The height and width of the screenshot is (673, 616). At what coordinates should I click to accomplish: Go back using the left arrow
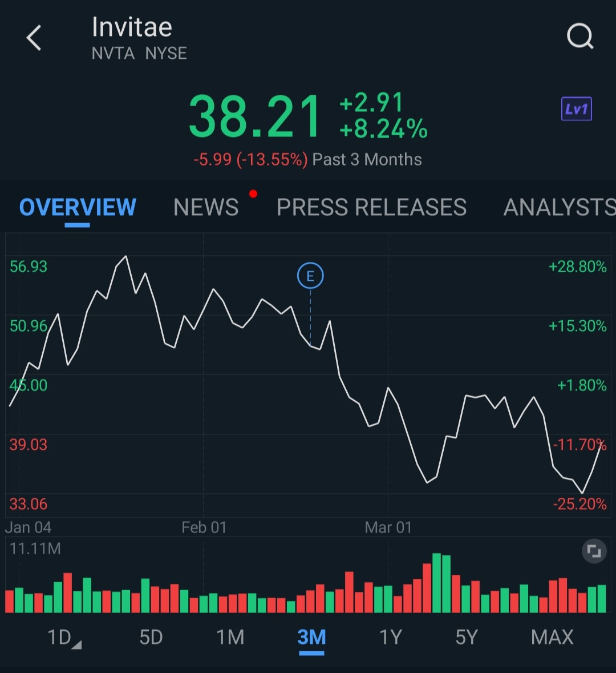click(x=34, y=38)
